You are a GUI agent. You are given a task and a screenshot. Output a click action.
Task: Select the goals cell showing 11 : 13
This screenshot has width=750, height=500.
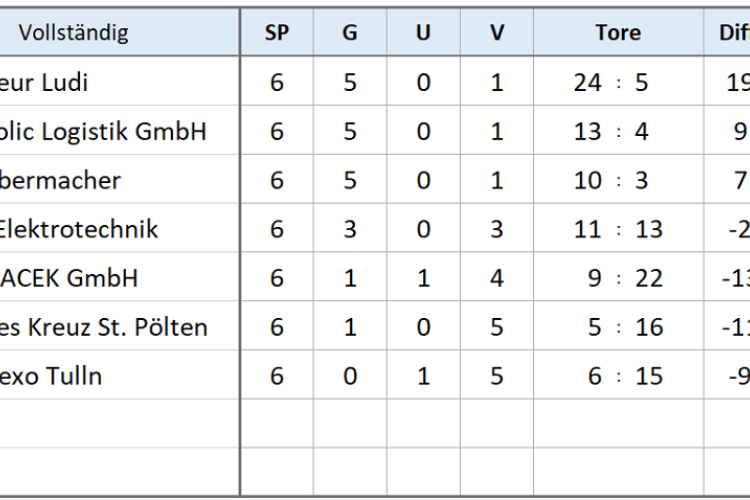[x=618, y=228]
